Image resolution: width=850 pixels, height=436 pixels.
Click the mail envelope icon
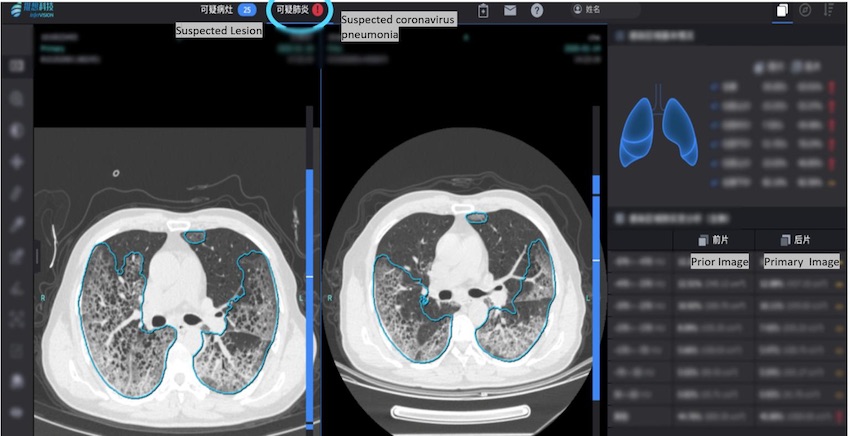click(510, 10)
